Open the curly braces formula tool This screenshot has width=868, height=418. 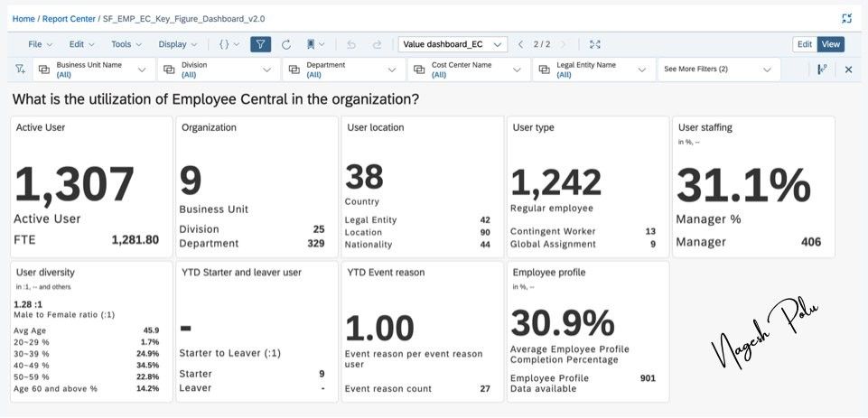[229, 44]
